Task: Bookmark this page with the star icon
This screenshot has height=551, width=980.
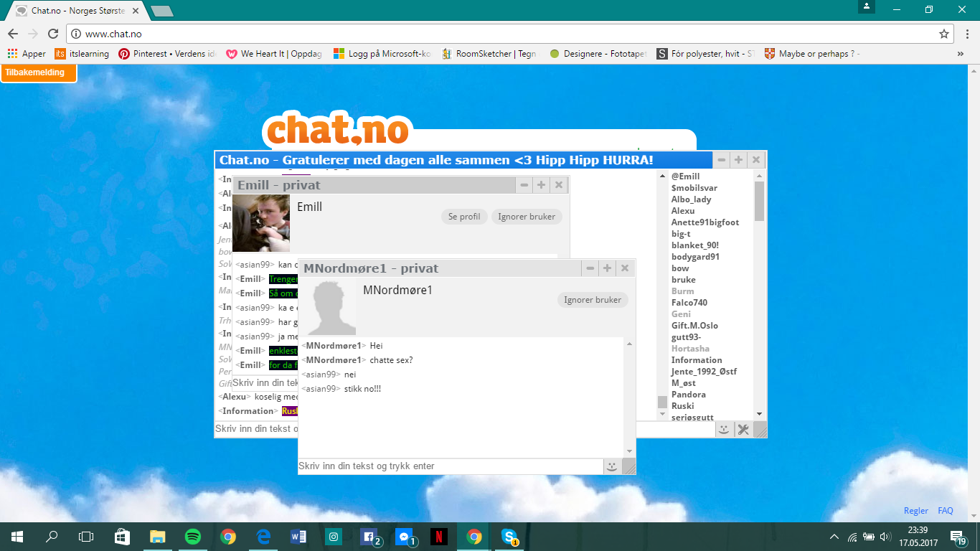Action: [944, 34]
